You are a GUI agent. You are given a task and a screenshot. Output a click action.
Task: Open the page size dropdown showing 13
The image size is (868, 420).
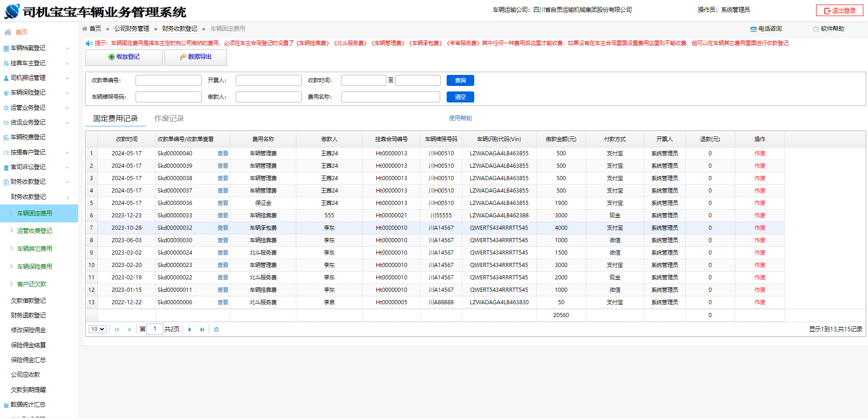(x=97, y=329)
